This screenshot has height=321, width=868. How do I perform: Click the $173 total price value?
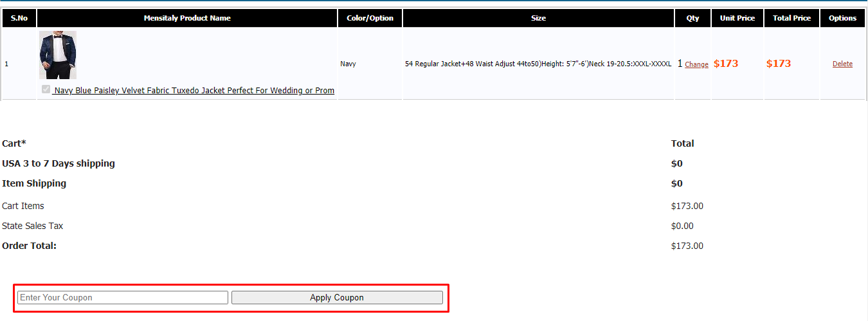779,63
